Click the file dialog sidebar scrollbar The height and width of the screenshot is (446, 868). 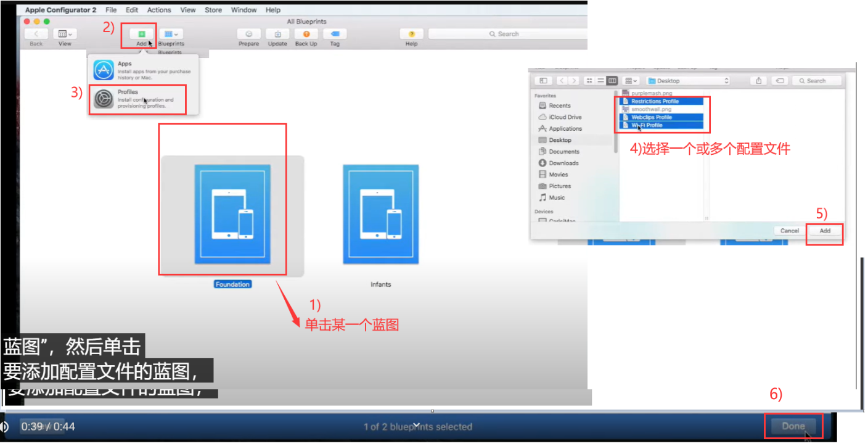615,123
